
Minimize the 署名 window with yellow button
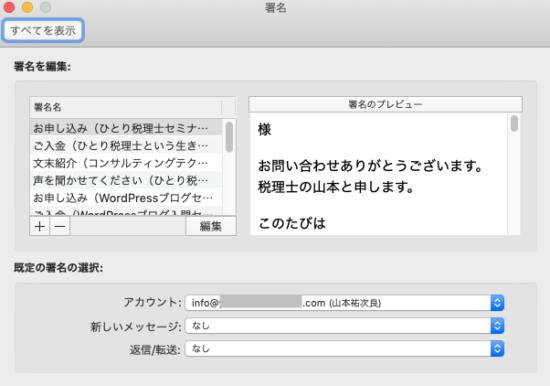(x=27, y=7)
